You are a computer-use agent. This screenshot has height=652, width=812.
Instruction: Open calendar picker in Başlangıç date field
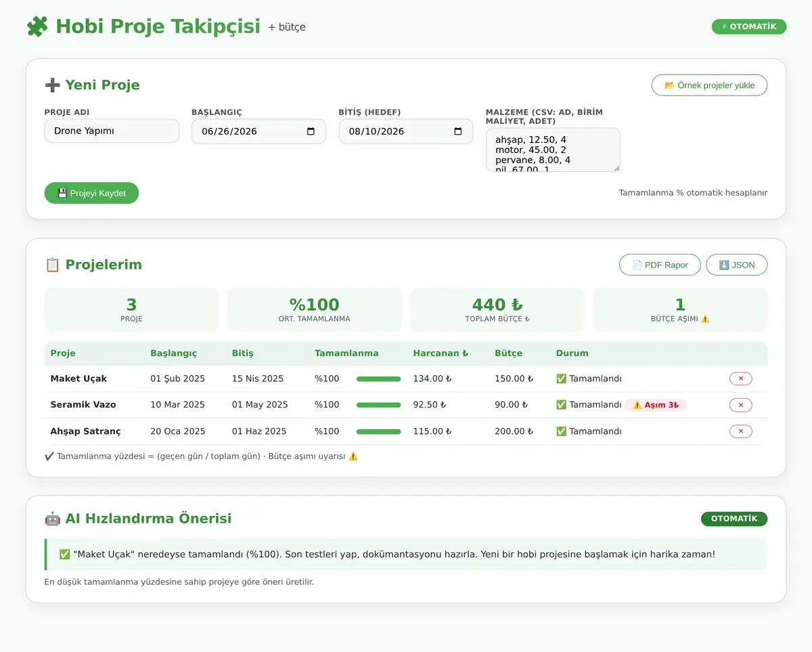click(x=311, y=131)
